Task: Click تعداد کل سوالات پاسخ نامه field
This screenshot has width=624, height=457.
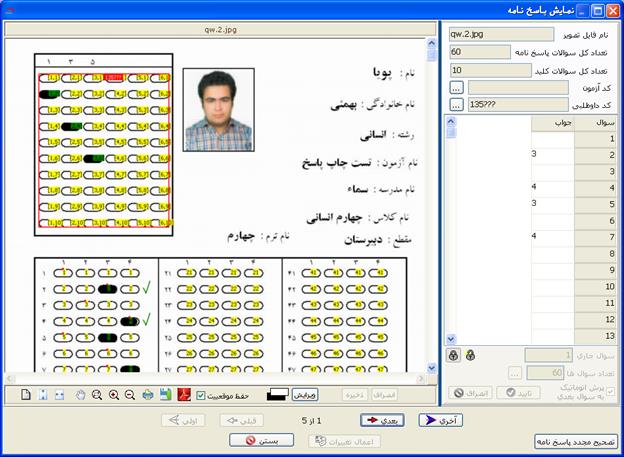Action: pos(480,52)
